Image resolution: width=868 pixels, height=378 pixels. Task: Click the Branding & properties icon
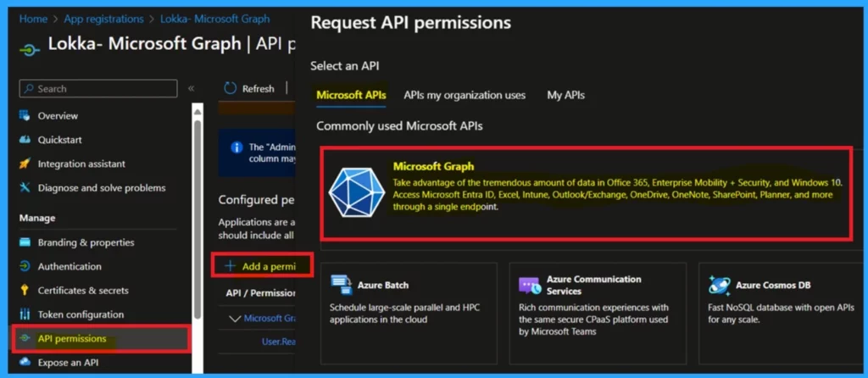click(x=25, y=242)
